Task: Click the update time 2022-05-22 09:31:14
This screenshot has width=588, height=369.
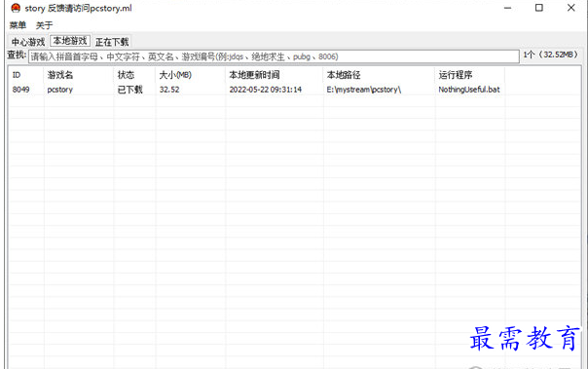Action: 266,90
